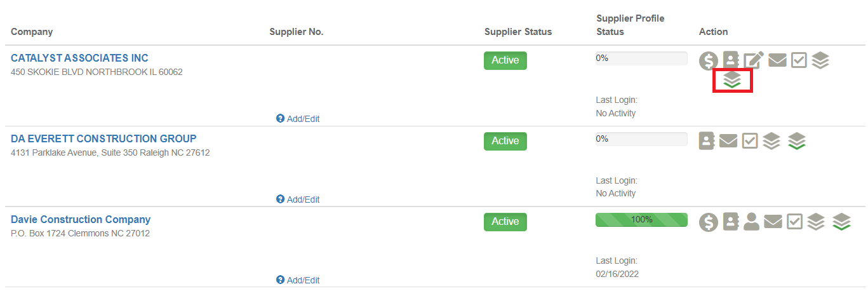Click envelope icon for DA Everett Construction

tap(728, 140)
